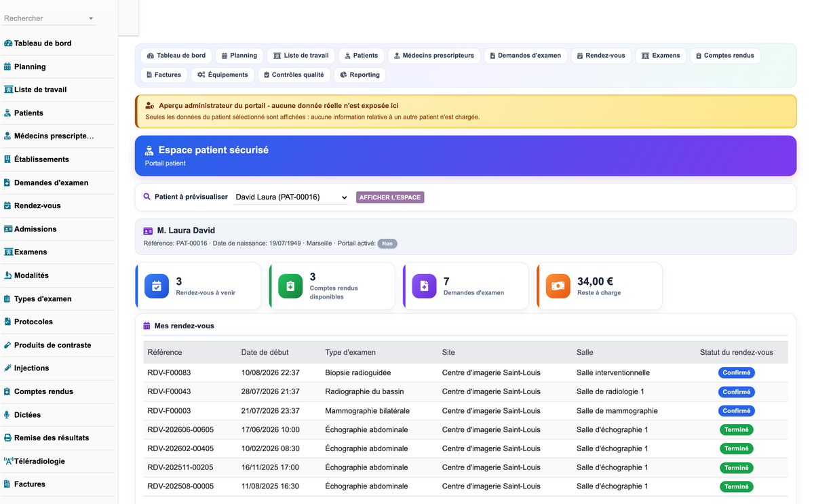Screen dimensions: 814x504
Task: Click the Liste de travail sidebar icon
Action: 8,90
